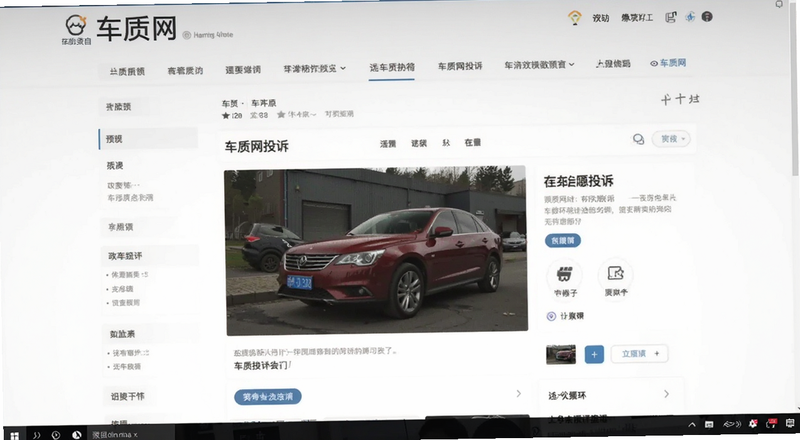Click the tray gear icon with red badge

coord(753,424)
